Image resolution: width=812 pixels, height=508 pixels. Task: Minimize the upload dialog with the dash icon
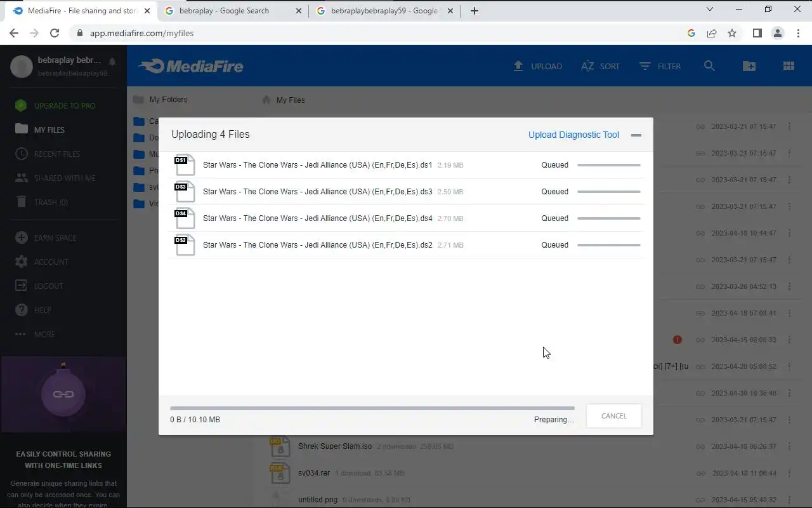coord(636,135)
